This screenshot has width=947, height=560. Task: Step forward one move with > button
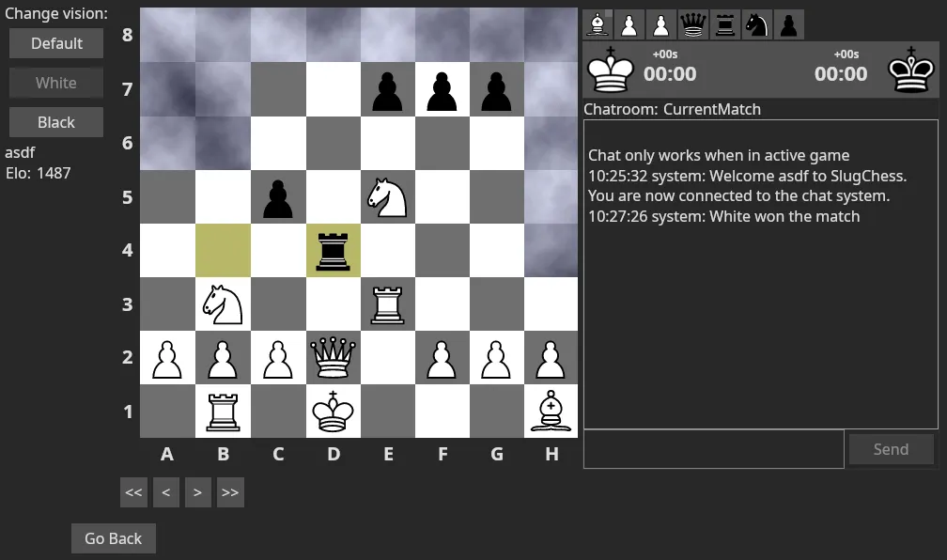click(197, 492)
